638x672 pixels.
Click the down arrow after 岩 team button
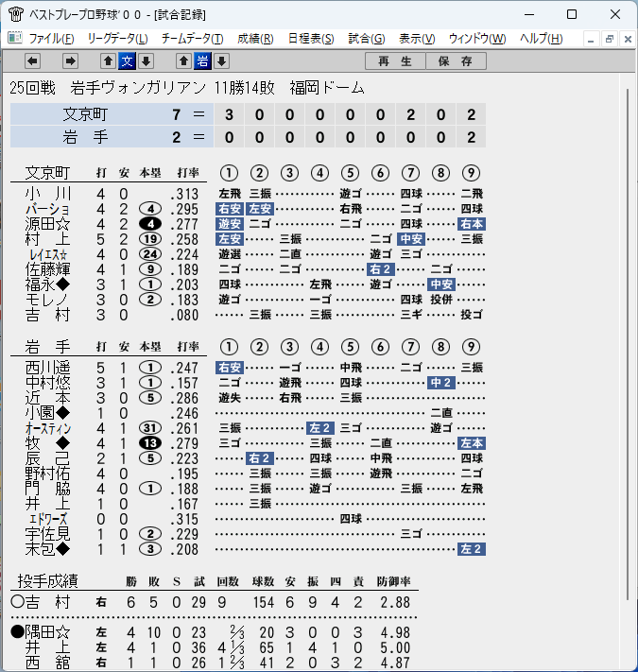point(221,61)
